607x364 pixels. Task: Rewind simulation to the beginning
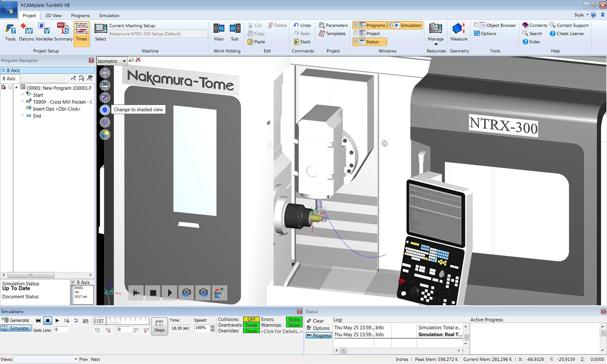pyautogui.click(x=38, y=321)
